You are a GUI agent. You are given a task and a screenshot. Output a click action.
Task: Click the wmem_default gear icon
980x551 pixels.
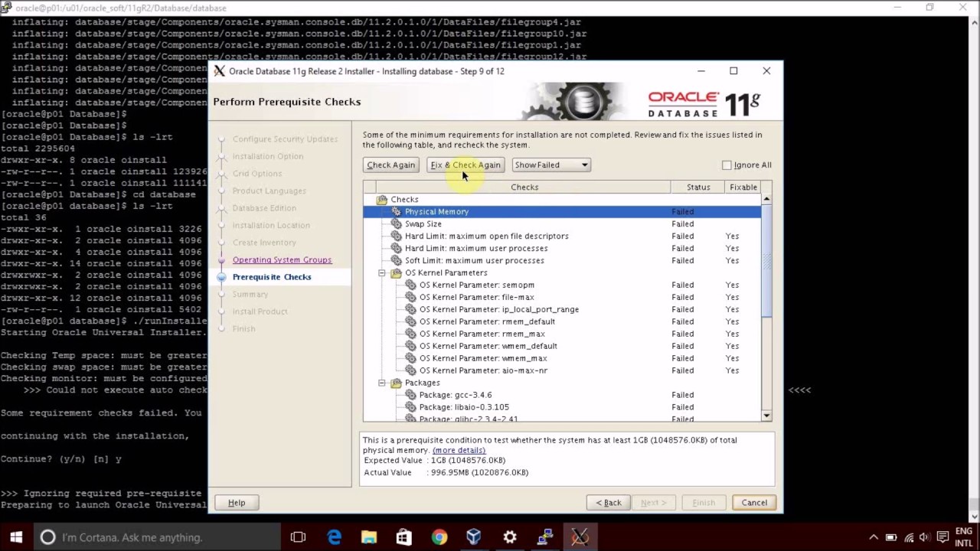point(410,346)
